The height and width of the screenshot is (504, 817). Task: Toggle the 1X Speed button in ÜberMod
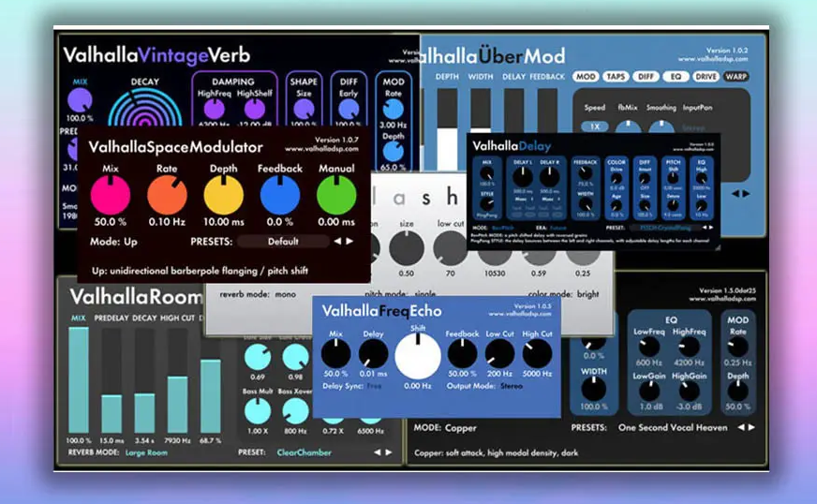595,126
